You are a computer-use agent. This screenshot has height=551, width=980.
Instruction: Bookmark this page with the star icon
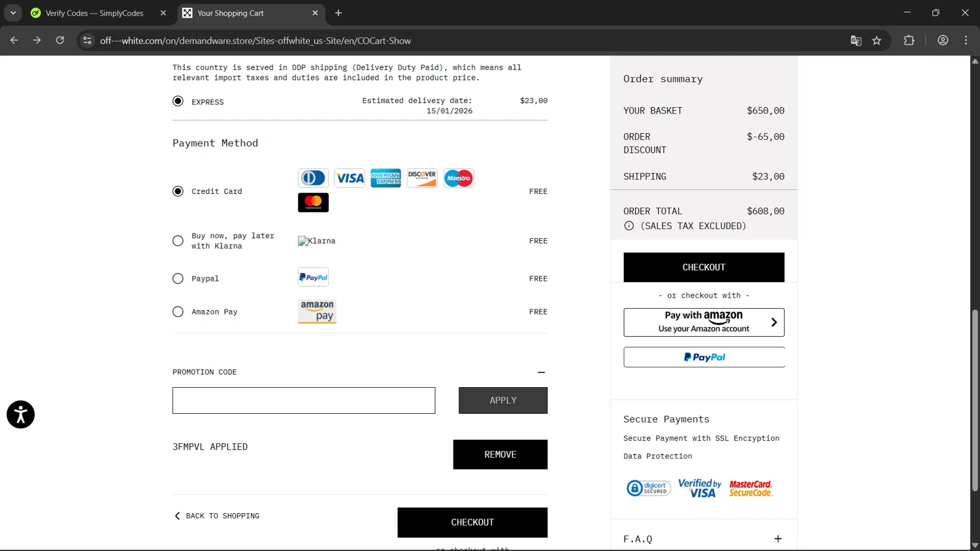[x=877, y=40]
